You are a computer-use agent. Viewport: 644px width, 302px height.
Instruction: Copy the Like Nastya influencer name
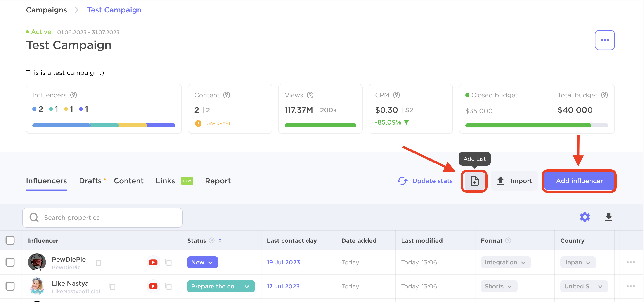coord(112,286)
